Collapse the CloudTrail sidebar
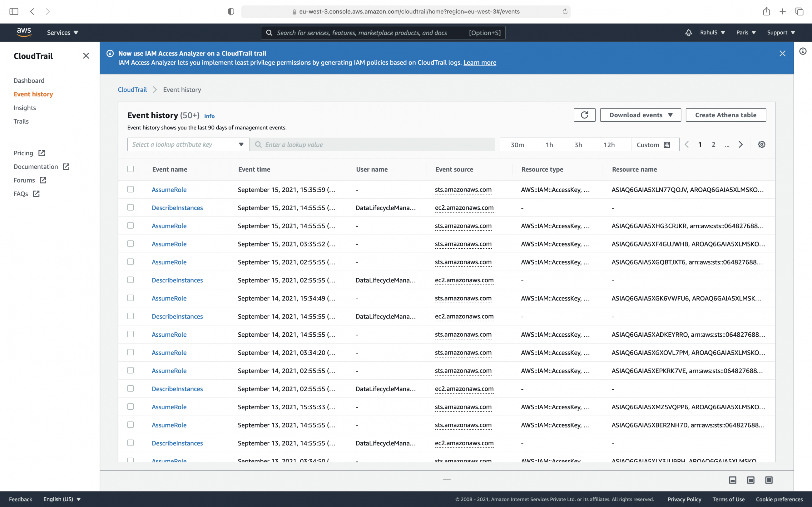Viewport: 812px width, 507px height. pyautogui.click(x=86, y=56)
